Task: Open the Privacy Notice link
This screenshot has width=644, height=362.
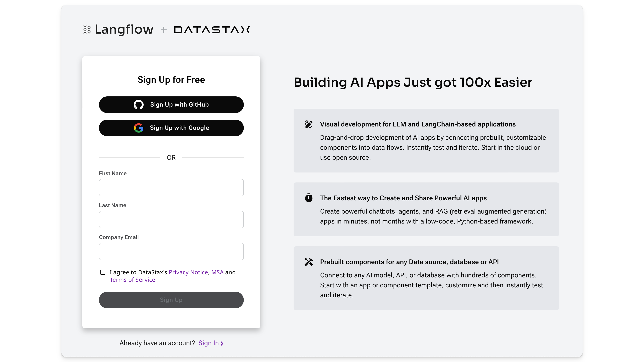Action: tap(188, 272)
